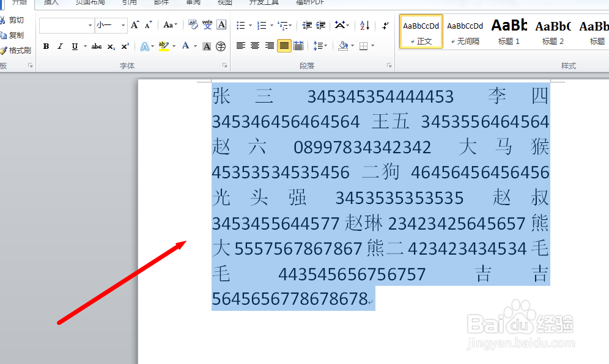The image size is (609, 364).
Task: Switch to the 福昕PDF ribbon tab
Action: pyautogui.click(x=309, y=2)
